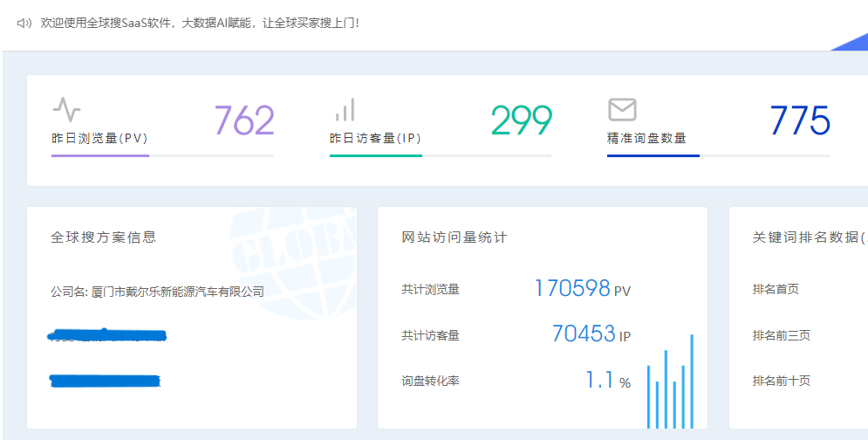Click the 775 precise inquiries number

click(x=799, y=121)
